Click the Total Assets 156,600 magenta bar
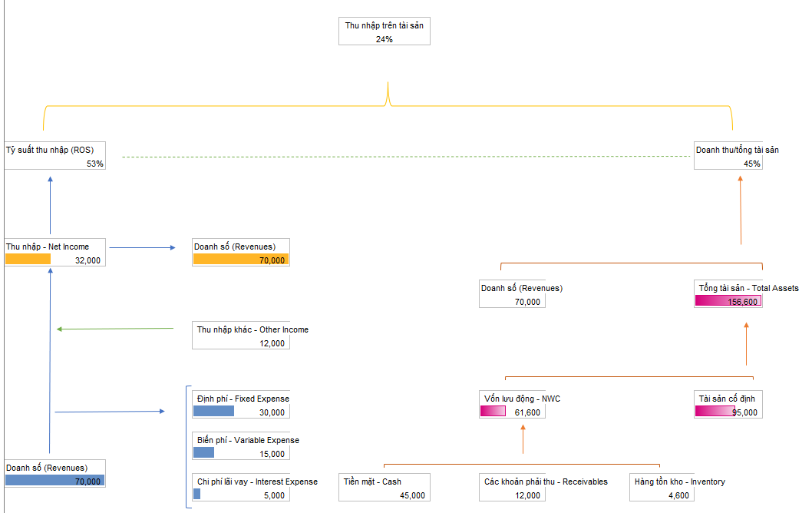This screenshot has height=513, width=812. tap(728, 301)
